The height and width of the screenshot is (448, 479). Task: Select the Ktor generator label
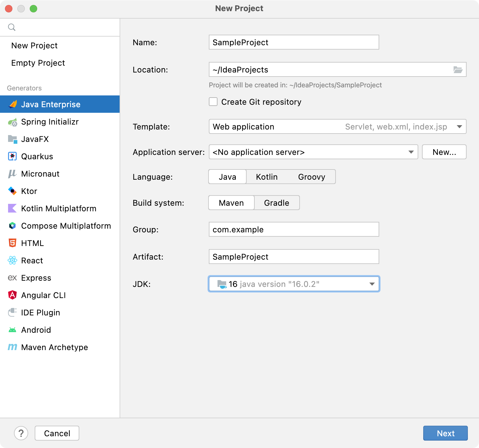point(29,191)
